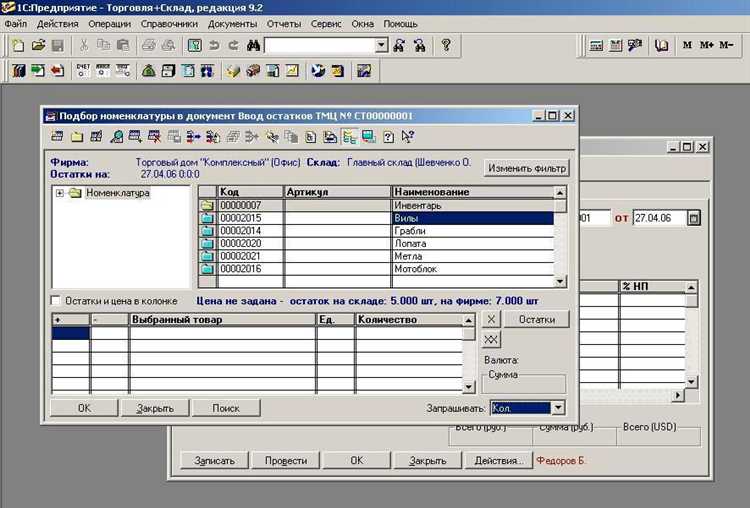This screenshot has width=750, height=508.
Task: Click the single X remove item button
Action: [x=490, y=319]
